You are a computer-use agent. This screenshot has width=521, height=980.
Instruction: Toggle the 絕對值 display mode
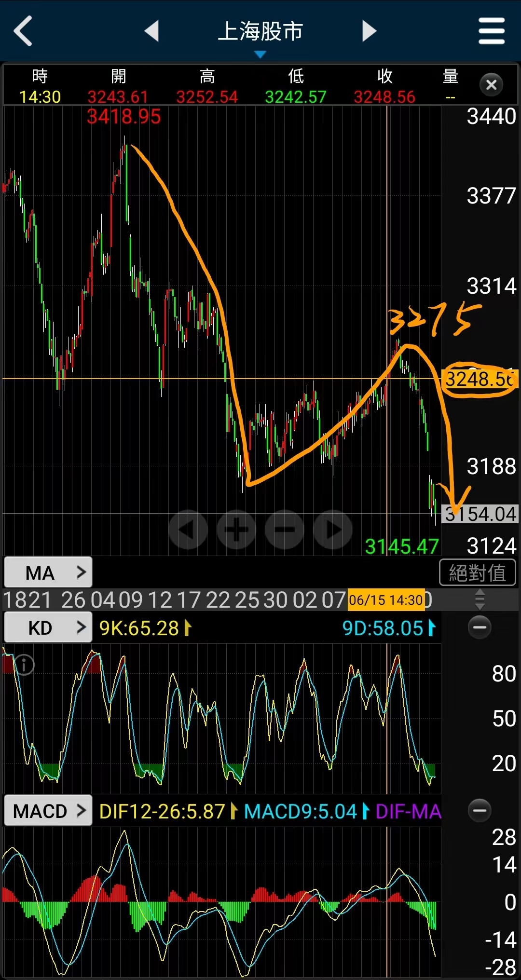click(x=477, y=572)
